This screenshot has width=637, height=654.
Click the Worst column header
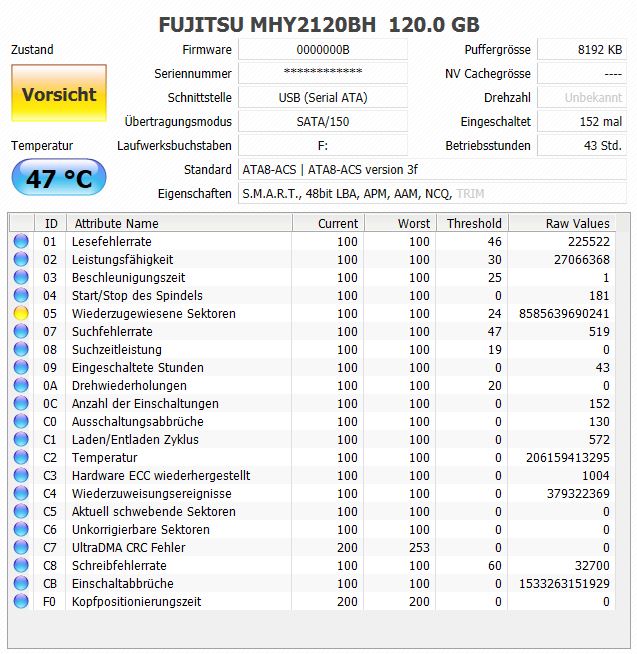coord(400,223)
